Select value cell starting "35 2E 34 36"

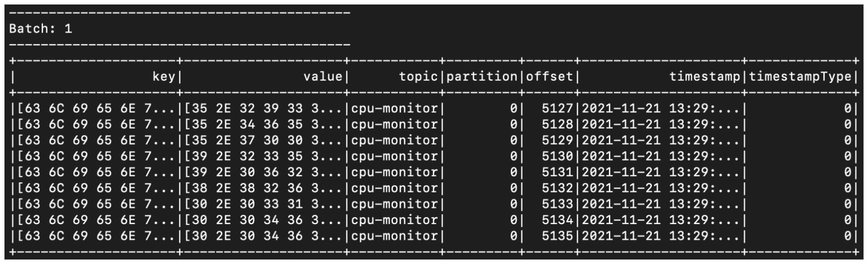pyautogui.click(x=263, y=125)
